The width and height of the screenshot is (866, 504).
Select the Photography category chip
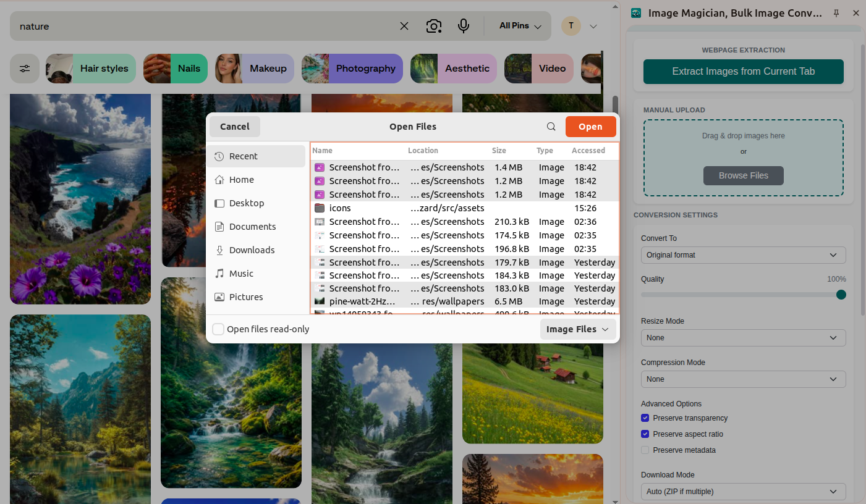click(352, 69)
